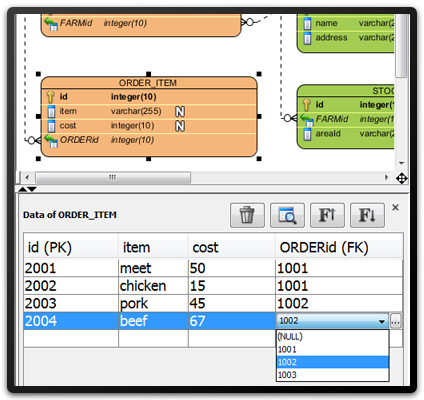This screenshot has width=424, height=400.
Task: Click the collapse-down arrow on the splitter
Action: [x=32, y=189]
